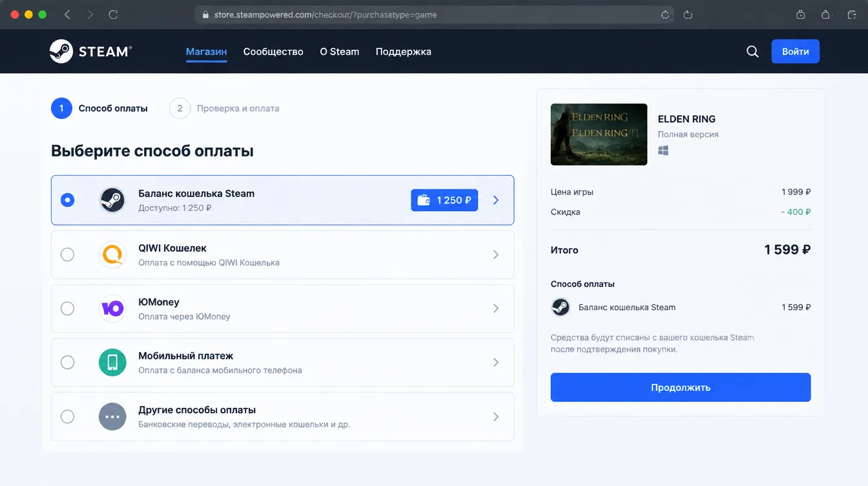Click step 2 Проверка и оплата
Viewport: 868px width, 486px height.
click(225, 109)
